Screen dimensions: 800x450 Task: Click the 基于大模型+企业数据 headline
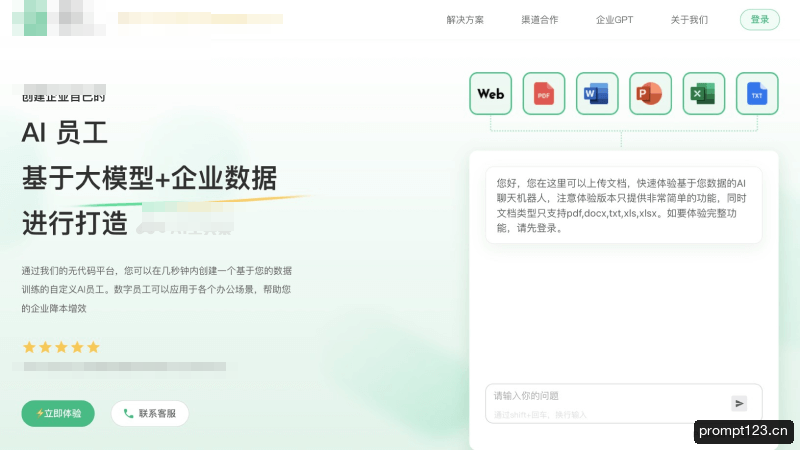(x=149, y=178)
